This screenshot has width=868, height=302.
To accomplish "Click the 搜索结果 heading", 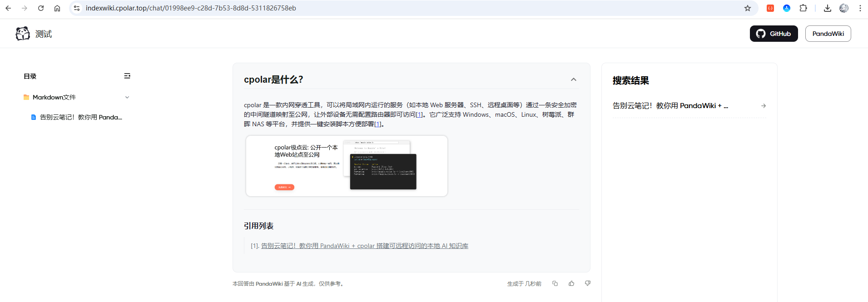I will coord(630,80).
